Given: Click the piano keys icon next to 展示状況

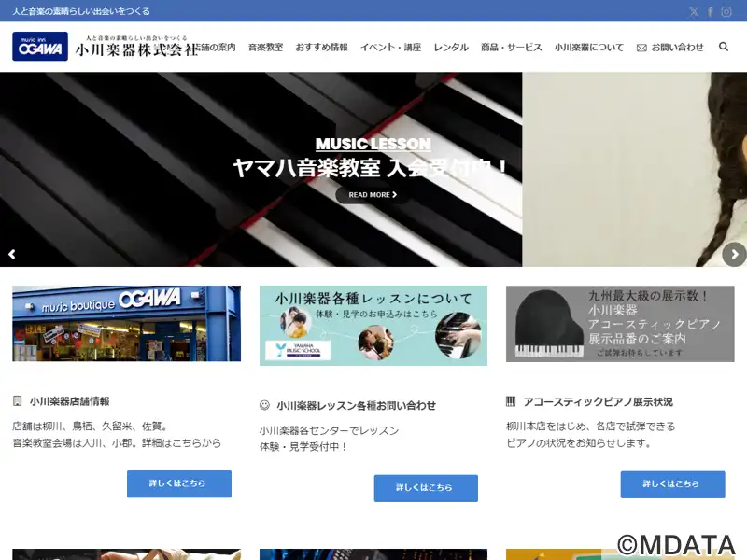Looking at the screenshot, I should pyautogui.click(x=511, y=401).
